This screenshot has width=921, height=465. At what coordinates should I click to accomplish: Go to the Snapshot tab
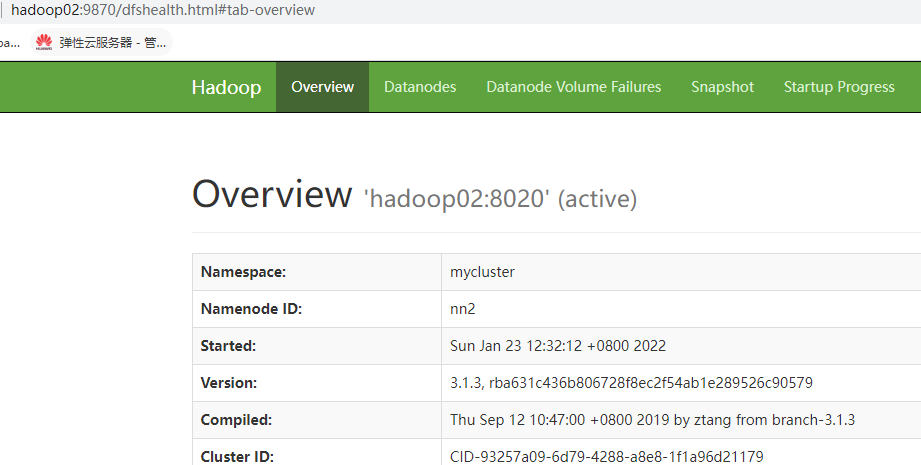[722, 87]
